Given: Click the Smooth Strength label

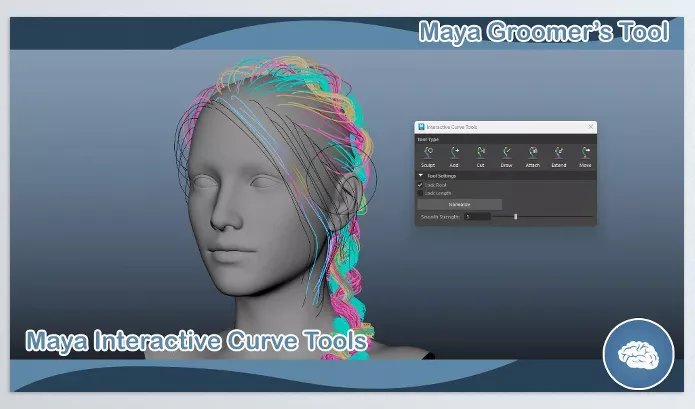Looking at the screenshot, I should pos(440,217).
